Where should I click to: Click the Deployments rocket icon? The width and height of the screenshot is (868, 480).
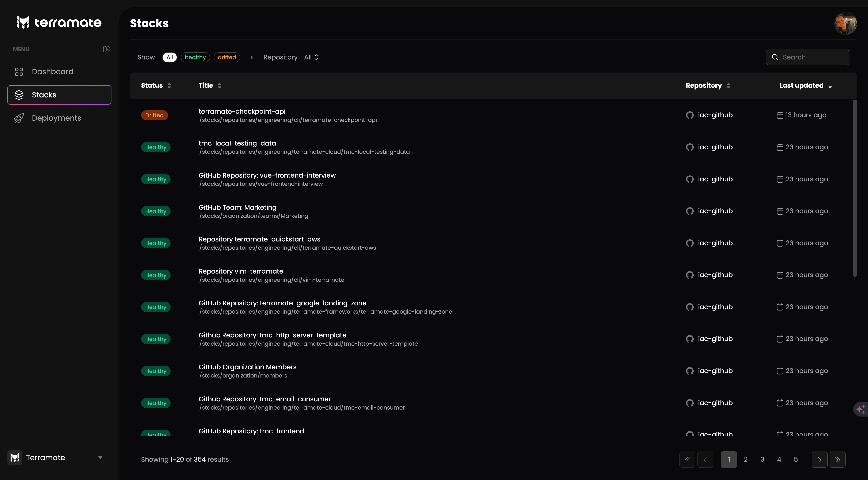pyautogui.click(x=19, y=118)
